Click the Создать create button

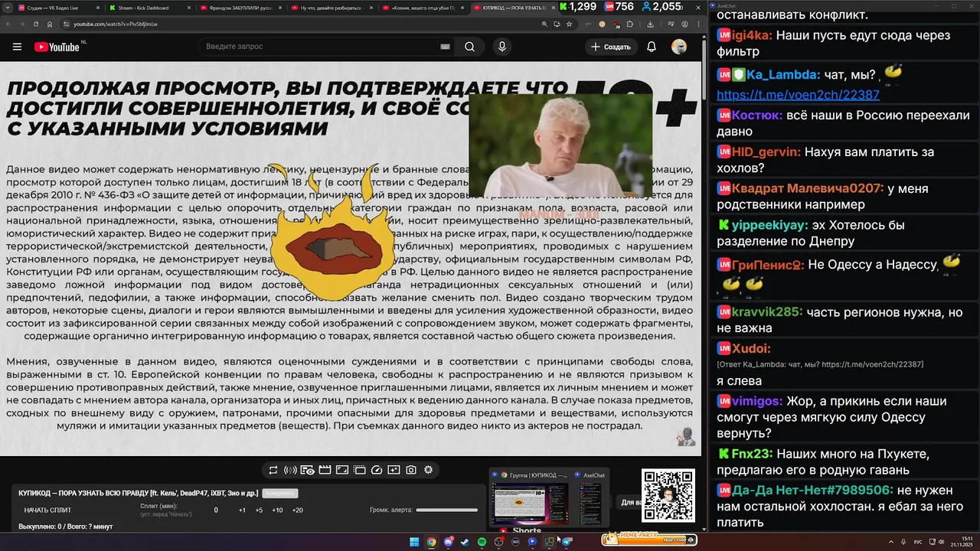point(611,47)
